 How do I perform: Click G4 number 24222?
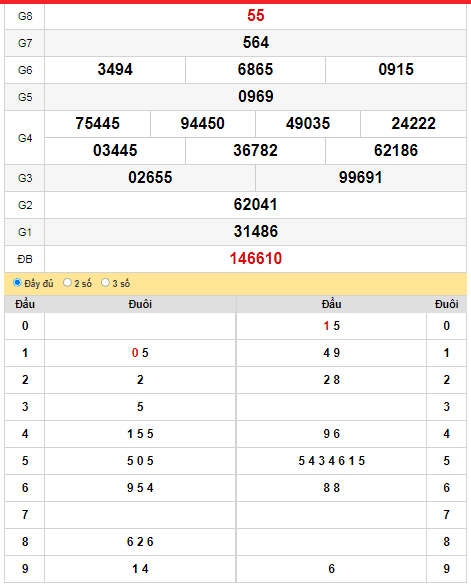pos(413,124)
